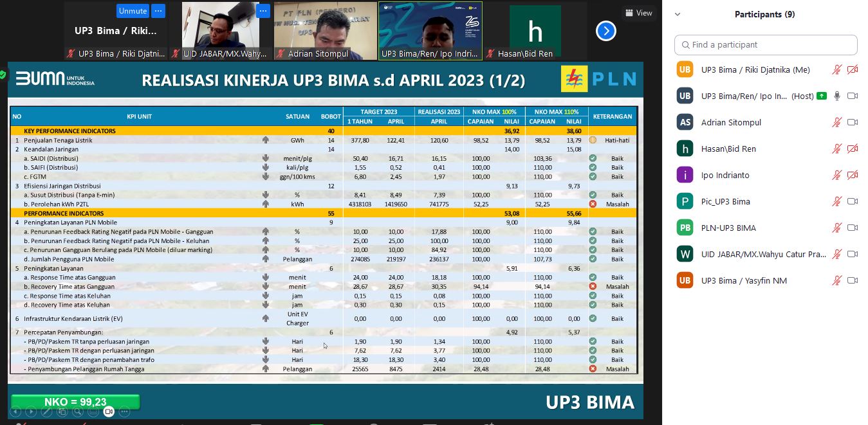Toggle Ipo Indrianto's muted microphone icon
The height and width of the screenshot is (425, 868).
click(x=837, y=175)
